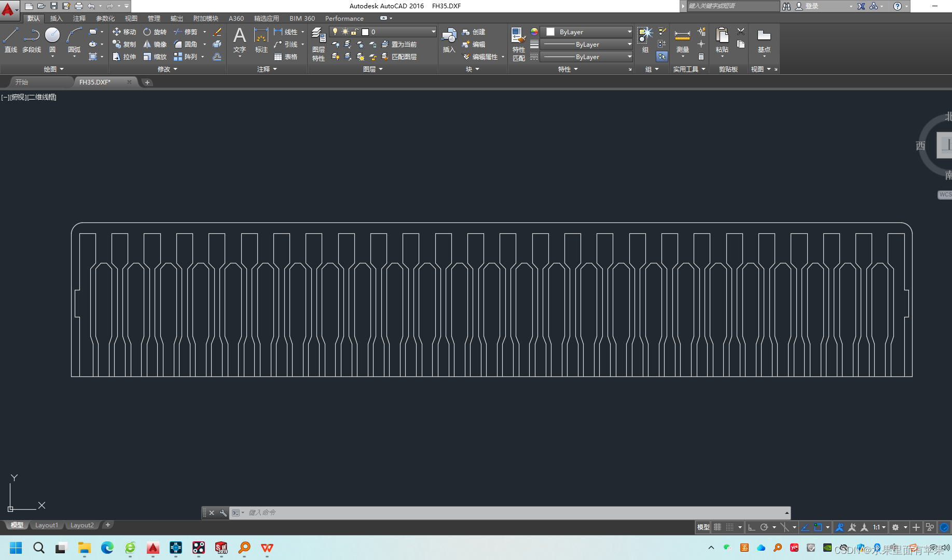The height and width of the screenshot is (560, 952).
Task: Click the object color wheel icon
Action: click(x=534, y=32)
